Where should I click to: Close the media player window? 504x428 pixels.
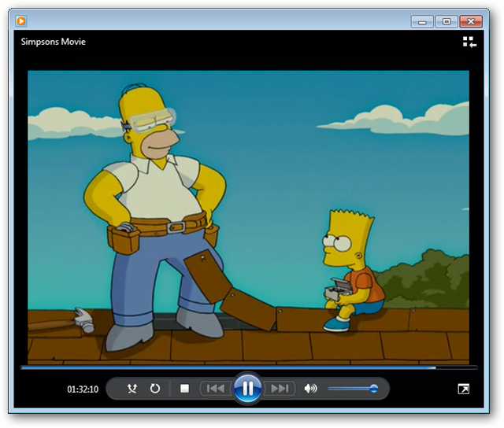tap(471, 21)
